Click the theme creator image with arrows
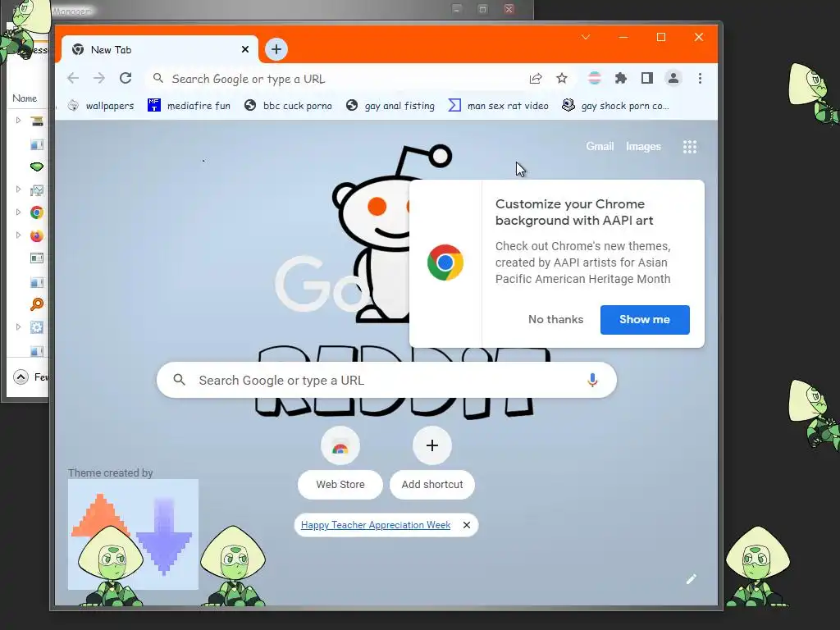This screenshot has height=630, width=840. point(133,534)
